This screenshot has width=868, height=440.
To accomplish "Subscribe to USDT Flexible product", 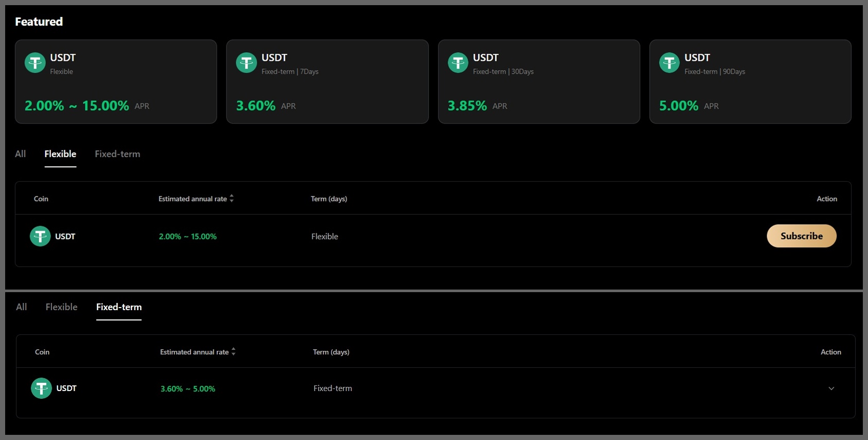I will (x=802, y=236).
